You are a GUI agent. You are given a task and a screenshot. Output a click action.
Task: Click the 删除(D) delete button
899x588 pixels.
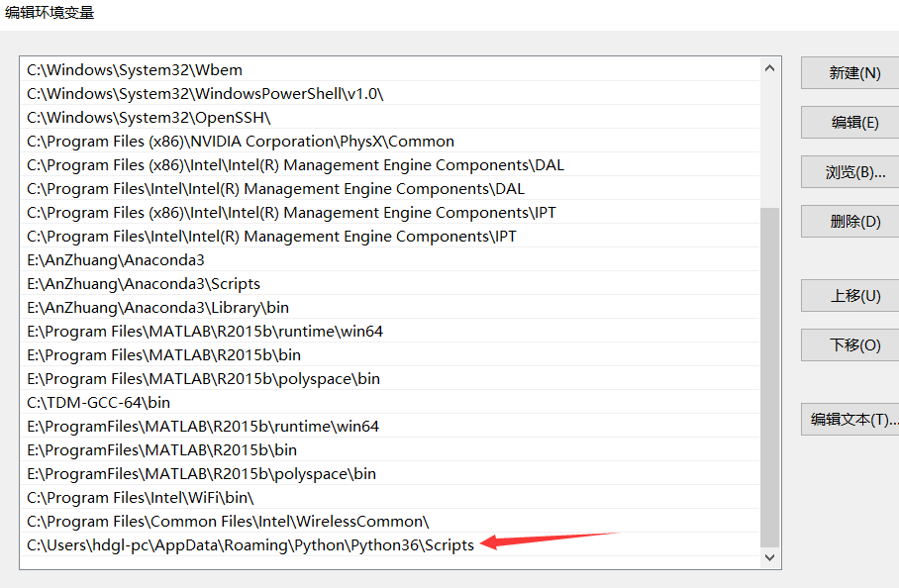[850, 221]
